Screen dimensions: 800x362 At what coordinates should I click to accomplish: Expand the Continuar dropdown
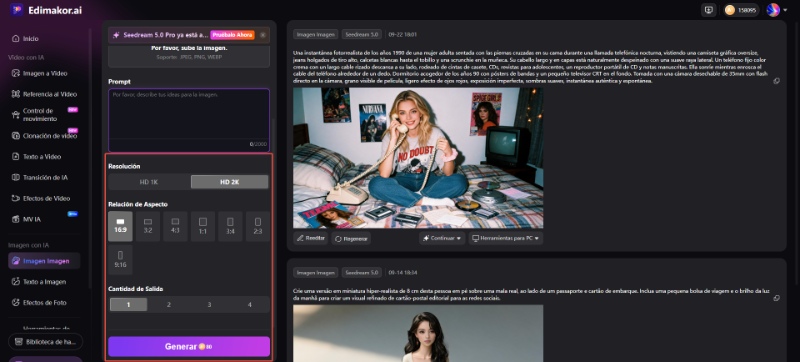pyautogui.click(x=442, y=238)
